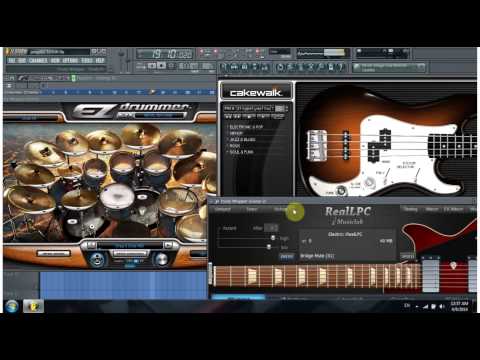Screen dimensions: 480x360
Task: Click the After value field in RealLPC
Action: (x=271, y=228)
